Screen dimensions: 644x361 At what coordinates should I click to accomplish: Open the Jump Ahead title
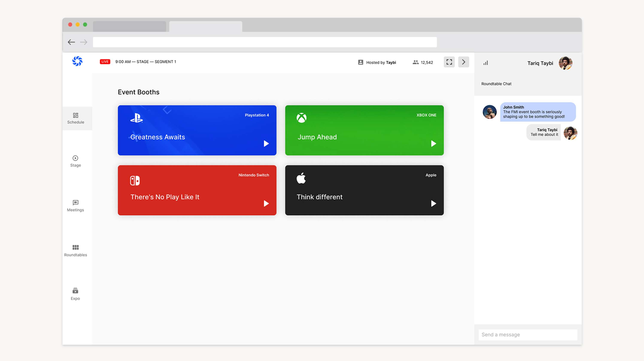[317, 137]
